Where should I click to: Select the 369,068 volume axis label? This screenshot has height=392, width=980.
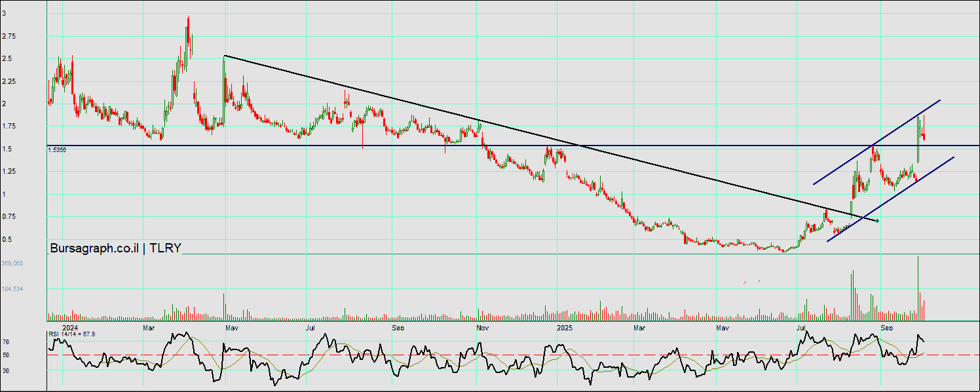click(12, 264)
